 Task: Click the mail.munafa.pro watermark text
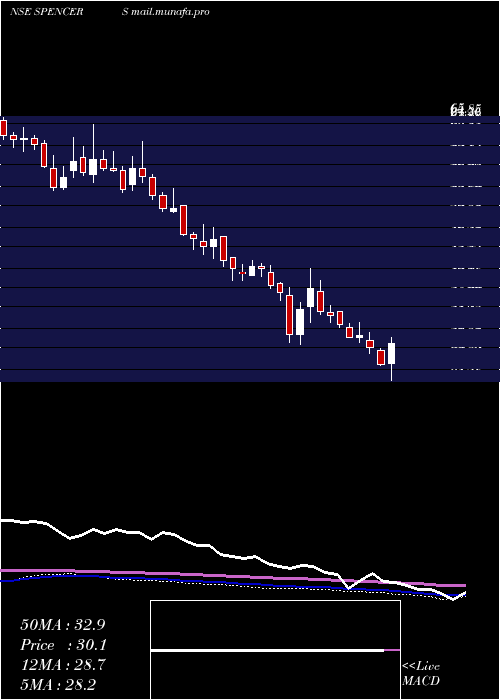[170, 12]
